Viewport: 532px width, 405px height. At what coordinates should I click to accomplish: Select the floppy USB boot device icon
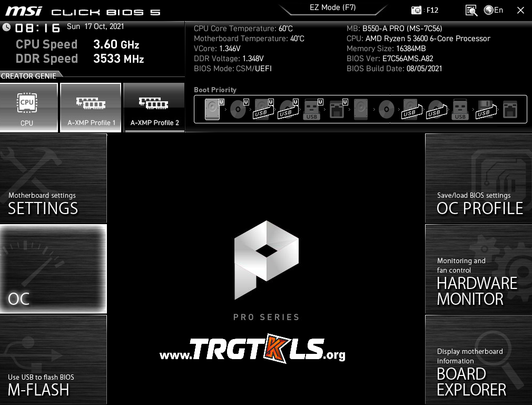485,109
